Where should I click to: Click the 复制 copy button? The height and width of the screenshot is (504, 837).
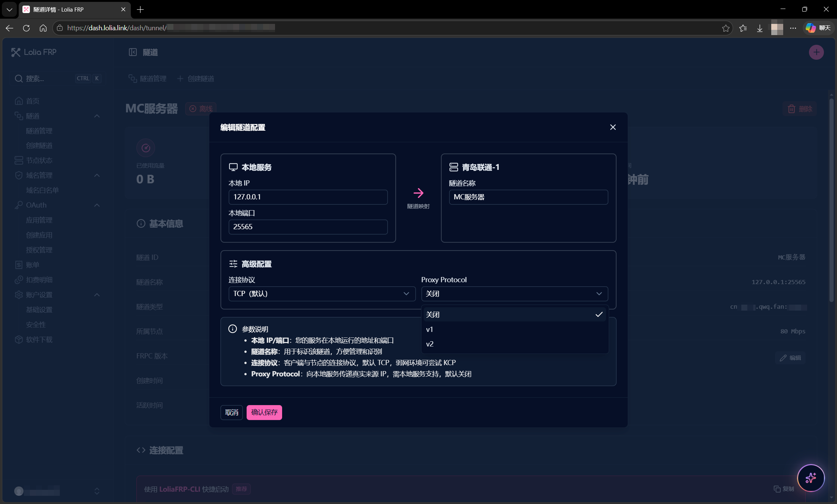[x=784, y=489]
